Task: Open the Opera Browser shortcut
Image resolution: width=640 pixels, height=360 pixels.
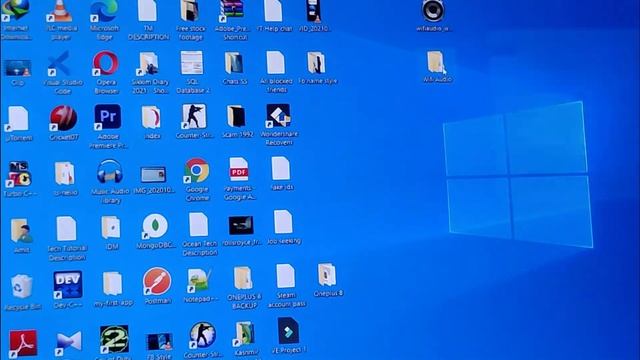Action: [x=105, y=63]
